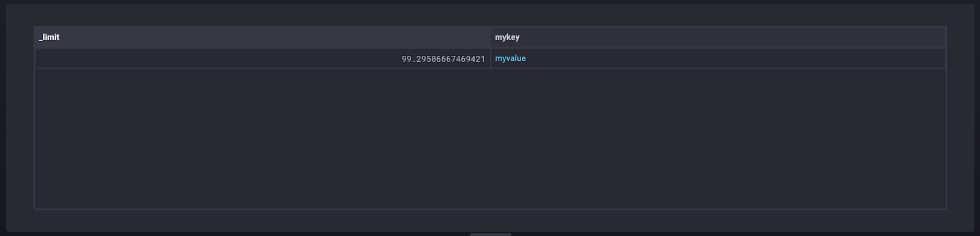
Task: Select the first data row under mykey
Action: point(718,59)
